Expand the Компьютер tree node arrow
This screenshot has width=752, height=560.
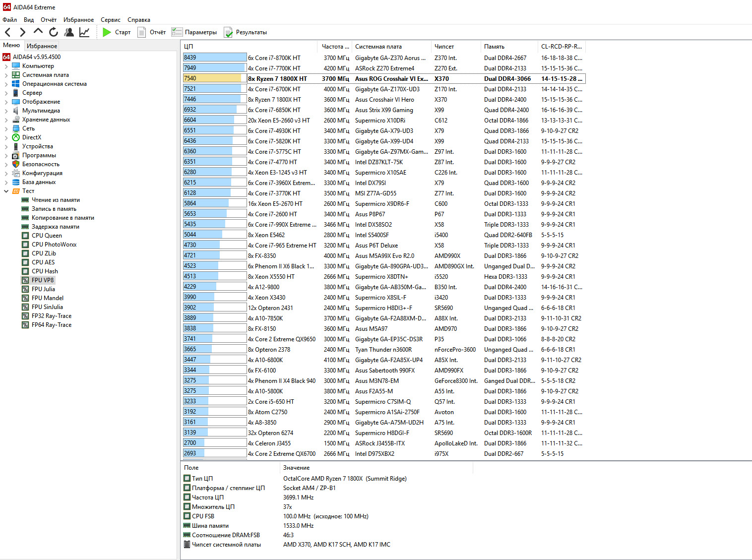[x=6, y=66]
